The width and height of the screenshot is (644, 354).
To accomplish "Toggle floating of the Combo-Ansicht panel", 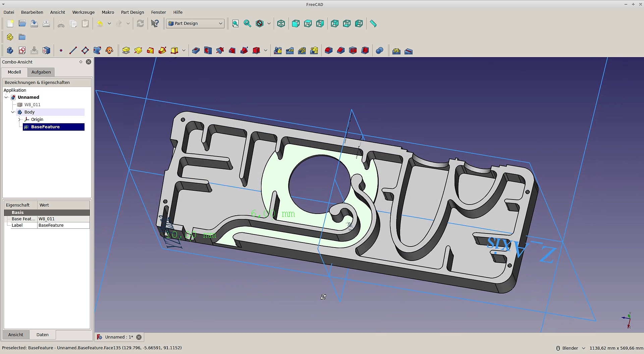I will [81, 62].
